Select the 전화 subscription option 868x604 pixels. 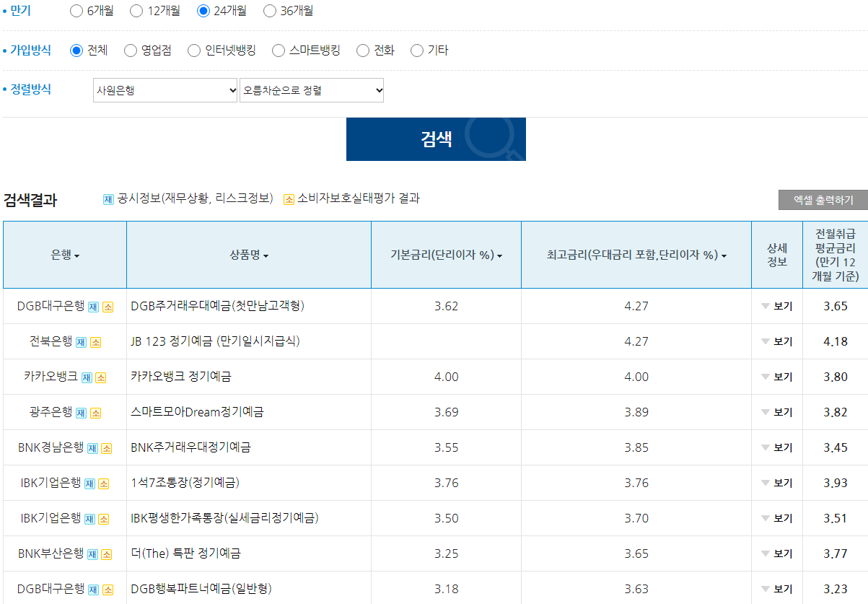(x=363, y=51)
